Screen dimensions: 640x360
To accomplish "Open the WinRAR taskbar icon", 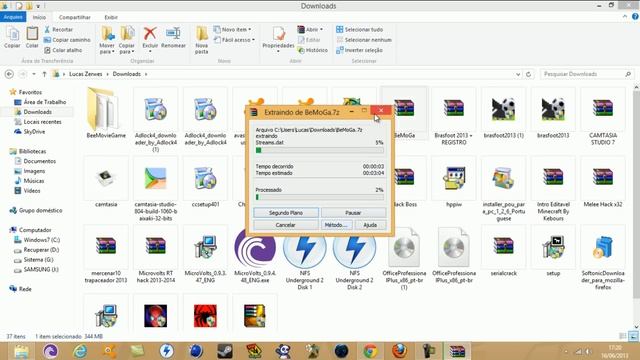I will pyautogui.click(x=457, y=351).
